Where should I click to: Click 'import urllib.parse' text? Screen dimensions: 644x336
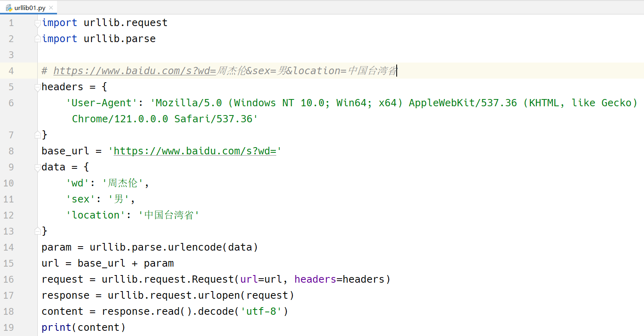(99, 39)
